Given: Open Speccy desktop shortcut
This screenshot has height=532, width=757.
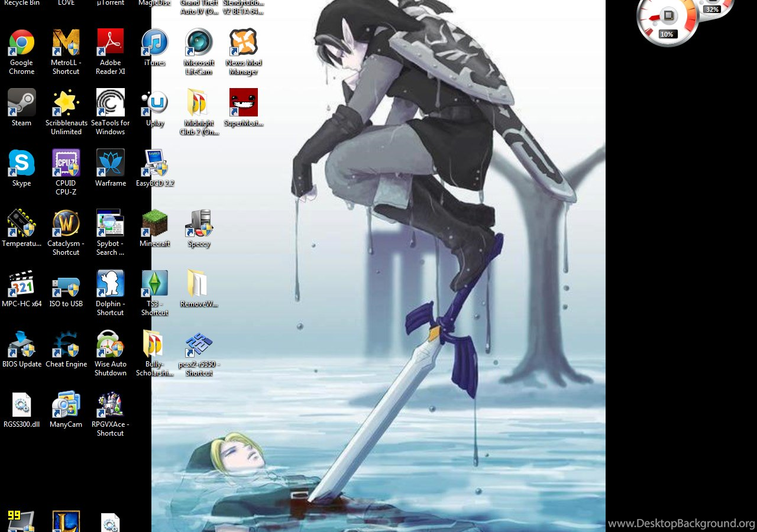Looking at the screenshot, I should (199, 223).
